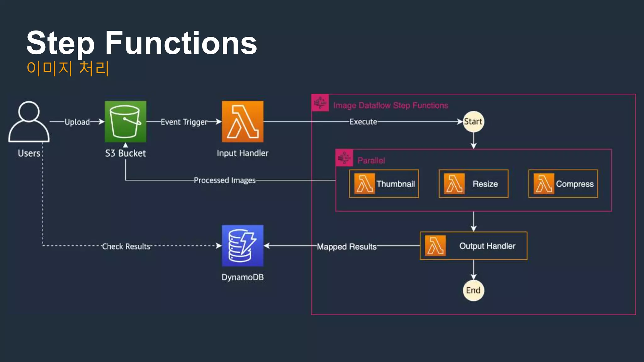Click the End circle node

pyautogui.click(x=473, y=290)
